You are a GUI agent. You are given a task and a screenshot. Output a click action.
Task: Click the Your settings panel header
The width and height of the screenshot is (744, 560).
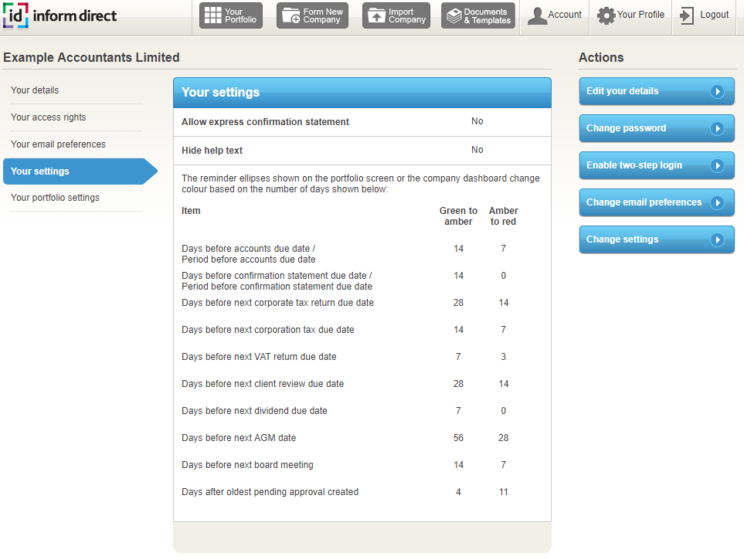362,93
